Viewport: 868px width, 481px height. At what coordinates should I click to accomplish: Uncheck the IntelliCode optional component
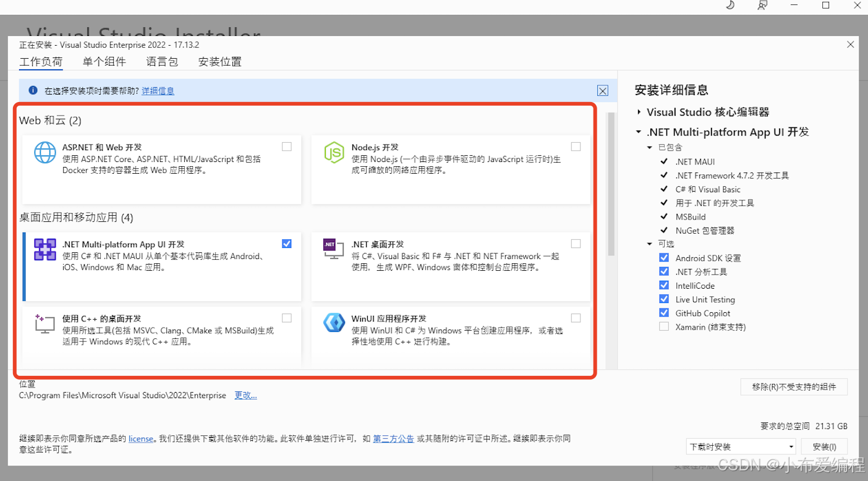pos(664,285)
